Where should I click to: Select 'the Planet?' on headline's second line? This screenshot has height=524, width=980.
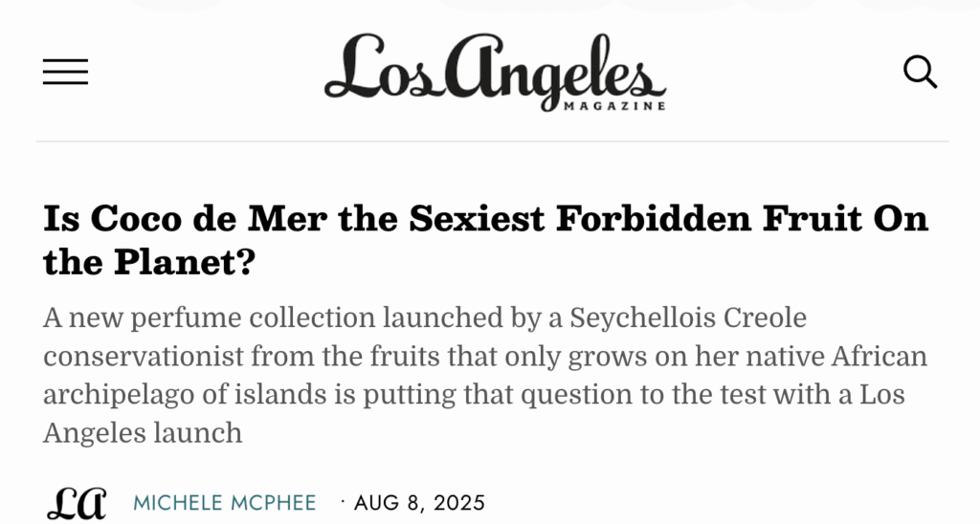click(x=149, y=262)
